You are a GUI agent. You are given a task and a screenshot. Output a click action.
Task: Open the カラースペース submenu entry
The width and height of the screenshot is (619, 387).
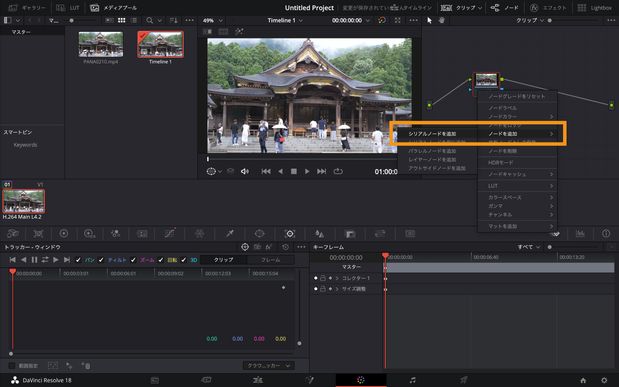[x=517, y=197]
